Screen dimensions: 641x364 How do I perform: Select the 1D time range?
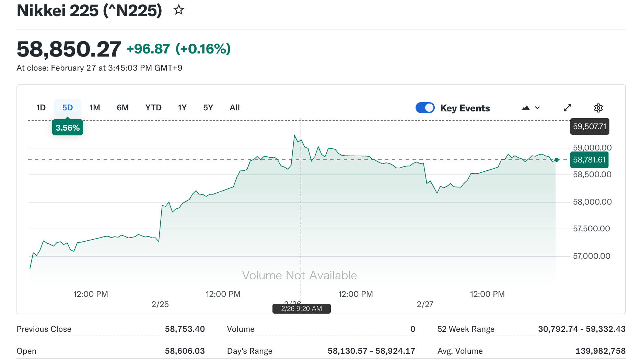[x=41, y=108]
